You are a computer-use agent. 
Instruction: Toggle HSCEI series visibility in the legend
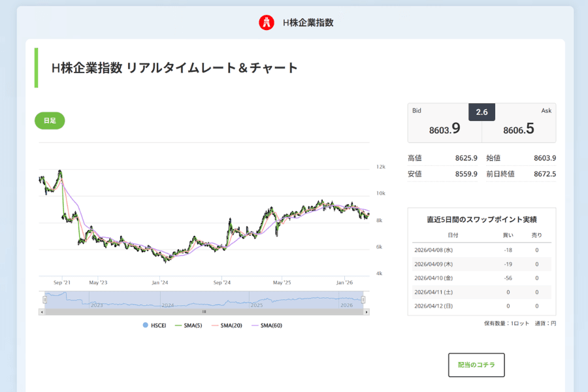(x=156, y=323)
